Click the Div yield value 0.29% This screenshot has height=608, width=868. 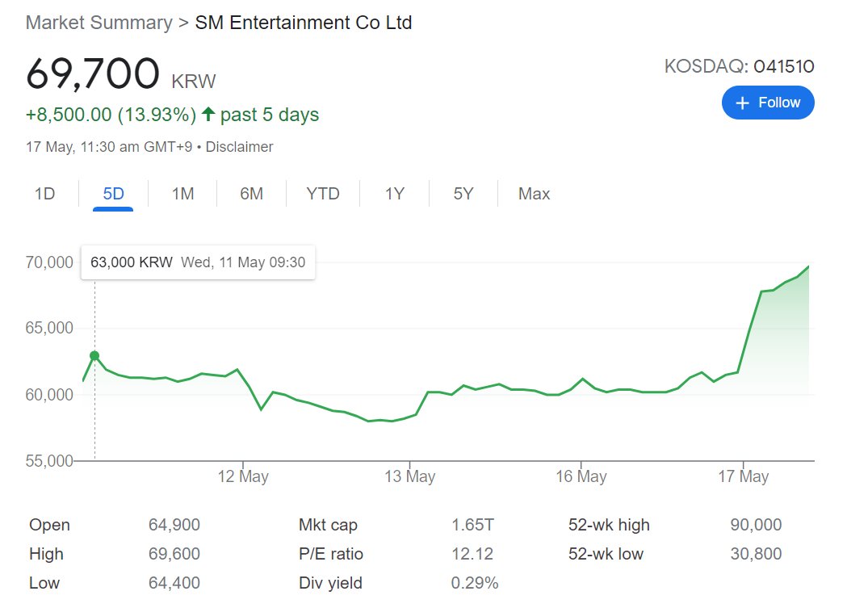[475, 582]
